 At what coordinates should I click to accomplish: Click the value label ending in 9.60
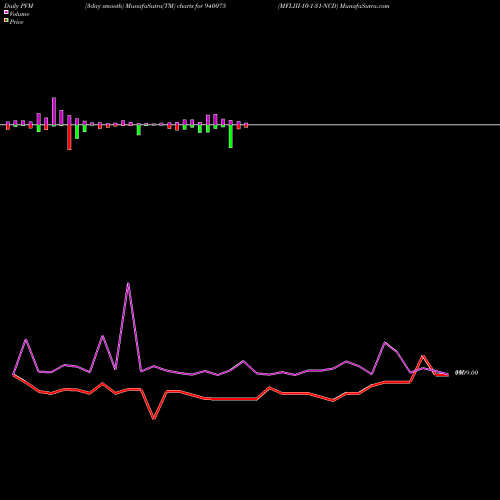click(x=466, y=373)
